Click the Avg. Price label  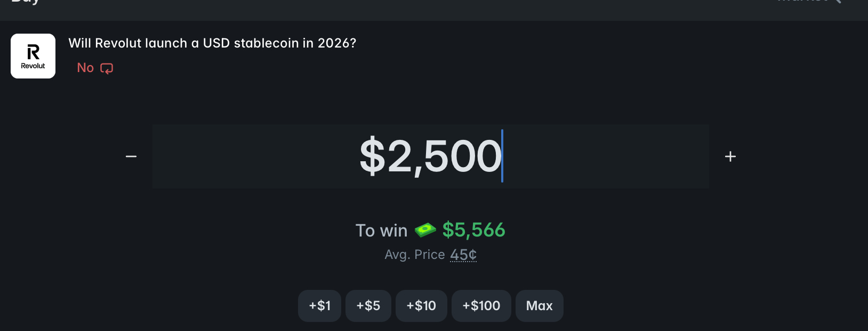point(415,255)
